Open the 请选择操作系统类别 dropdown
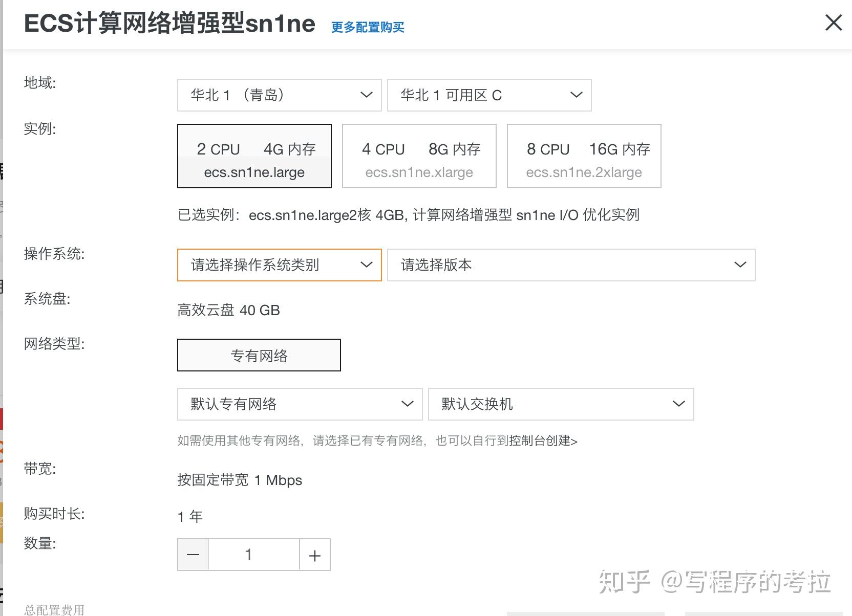 coord(280,265)
